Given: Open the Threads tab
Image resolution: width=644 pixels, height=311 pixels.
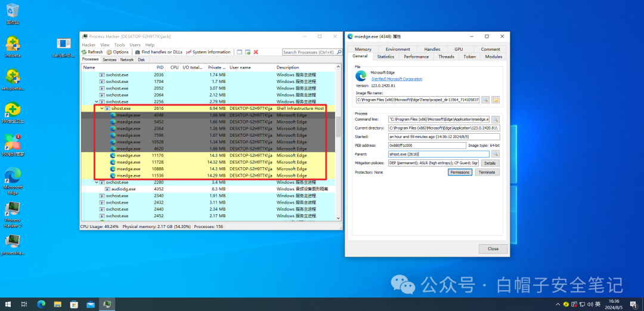Looking at the screenshot, I should coord(446,57).
